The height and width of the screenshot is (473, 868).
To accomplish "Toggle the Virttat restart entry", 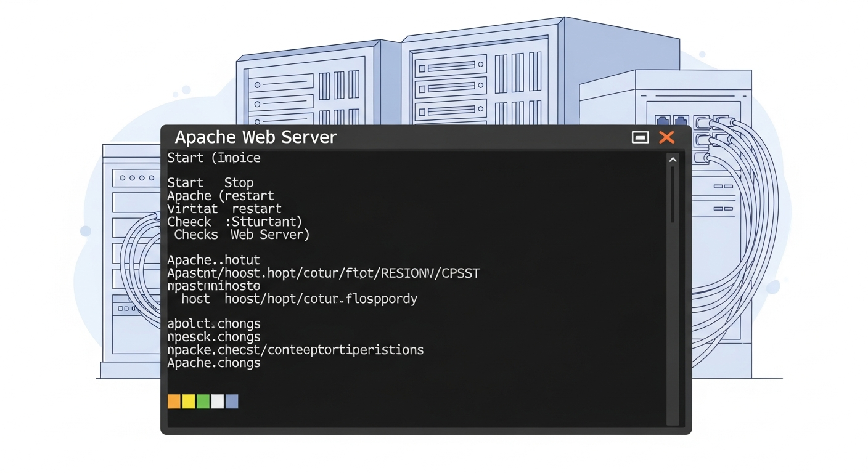I will [x=224, y=208].
